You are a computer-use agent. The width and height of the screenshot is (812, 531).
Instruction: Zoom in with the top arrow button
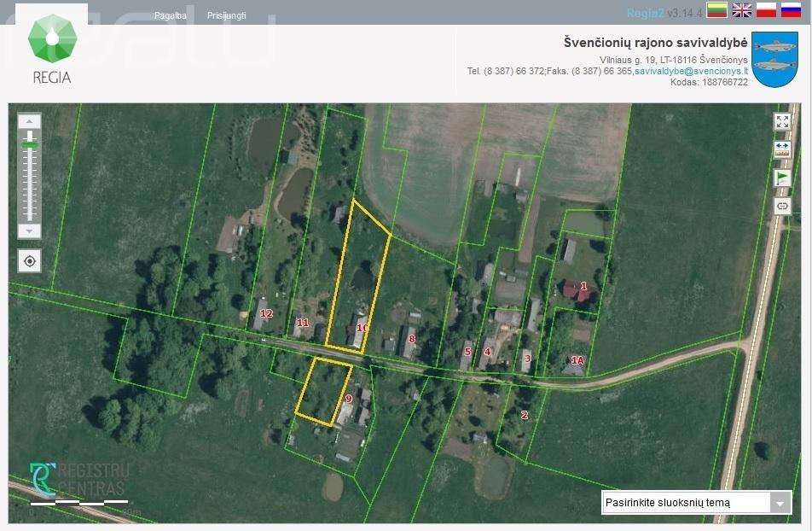click(30, 121)
